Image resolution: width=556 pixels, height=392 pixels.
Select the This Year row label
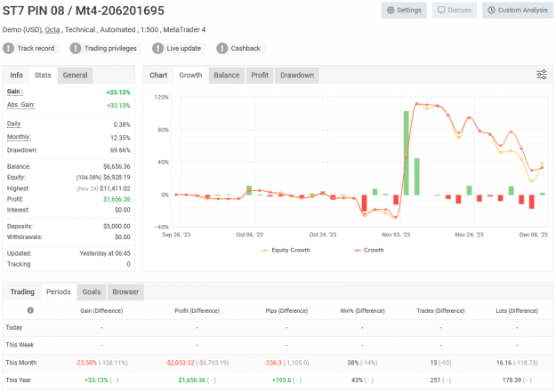[x=19, y=380]
